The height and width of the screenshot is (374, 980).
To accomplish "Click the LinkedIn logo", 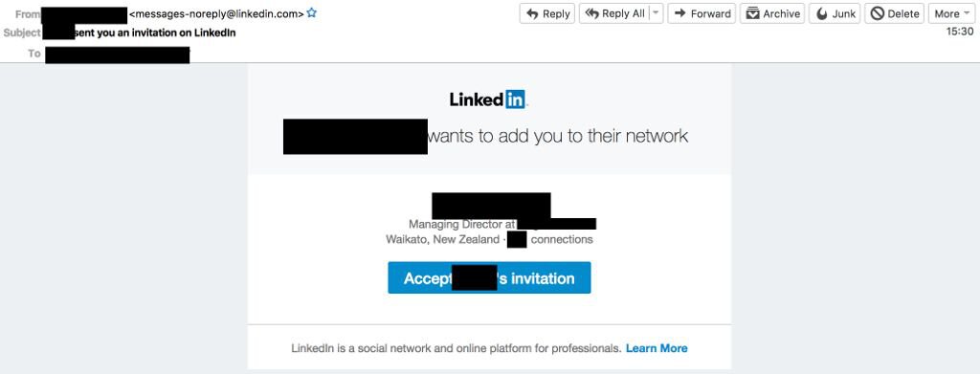I will [x=488, y=99].
